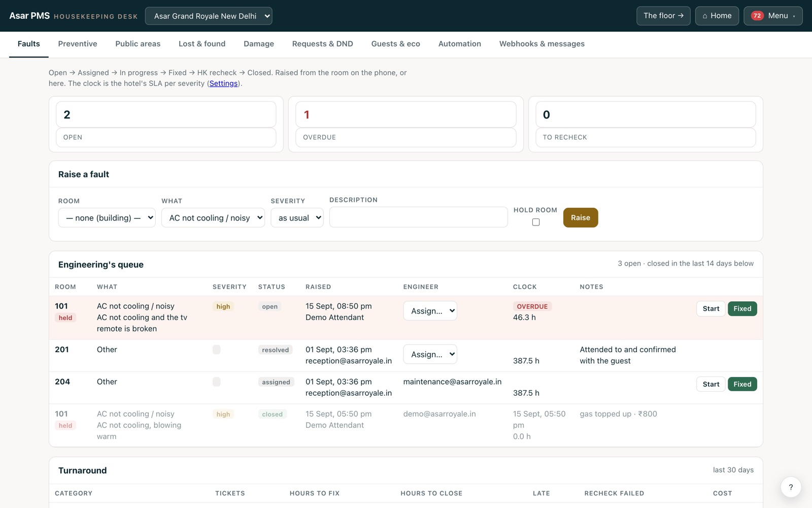Switch to the Webhooks & messages tab
Screen dimensions: 812x508
pos(542,44)
